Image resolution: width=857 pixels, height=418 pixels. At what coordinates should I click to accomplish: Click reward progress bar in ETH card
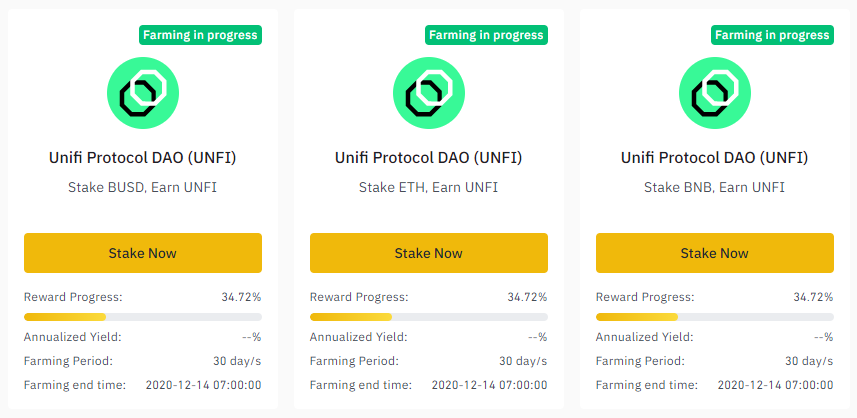click(428, 317)
